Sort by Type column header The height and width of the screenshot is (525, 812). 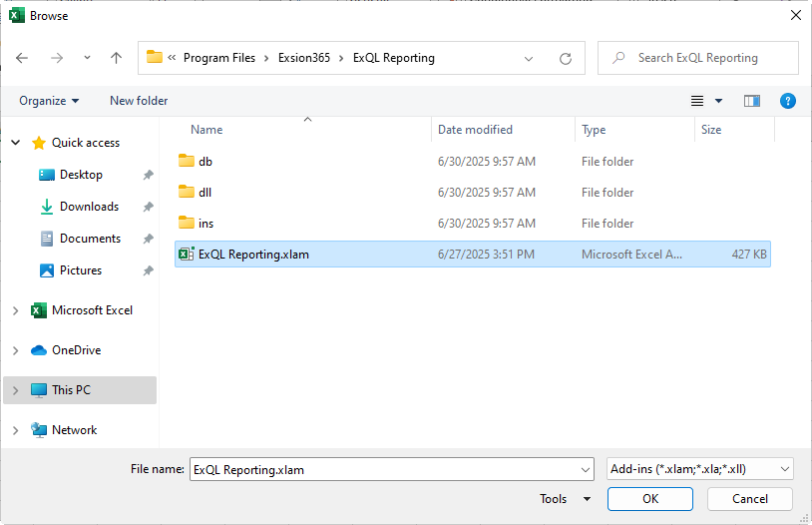point(594,130)
